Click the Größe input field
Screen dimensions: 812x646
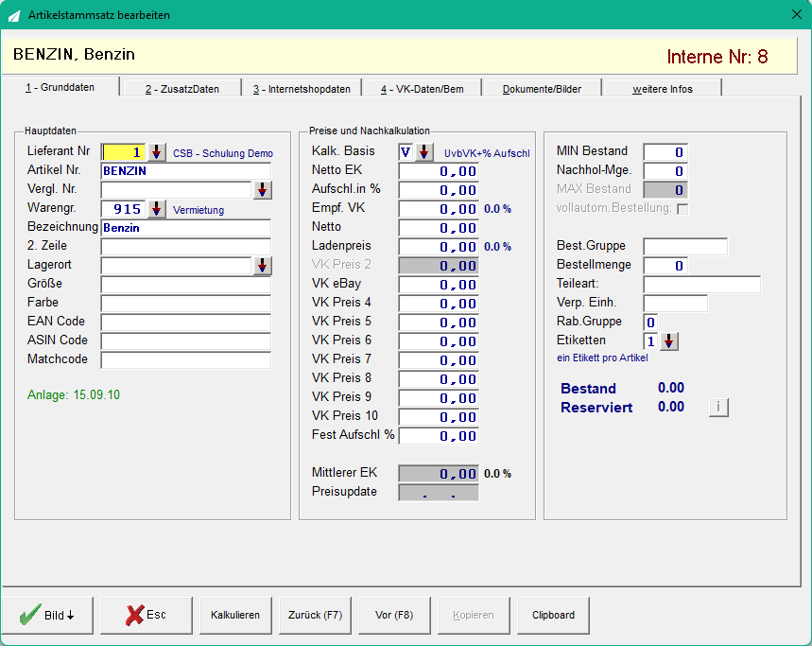pyautogui.click(x=186, y=285)
